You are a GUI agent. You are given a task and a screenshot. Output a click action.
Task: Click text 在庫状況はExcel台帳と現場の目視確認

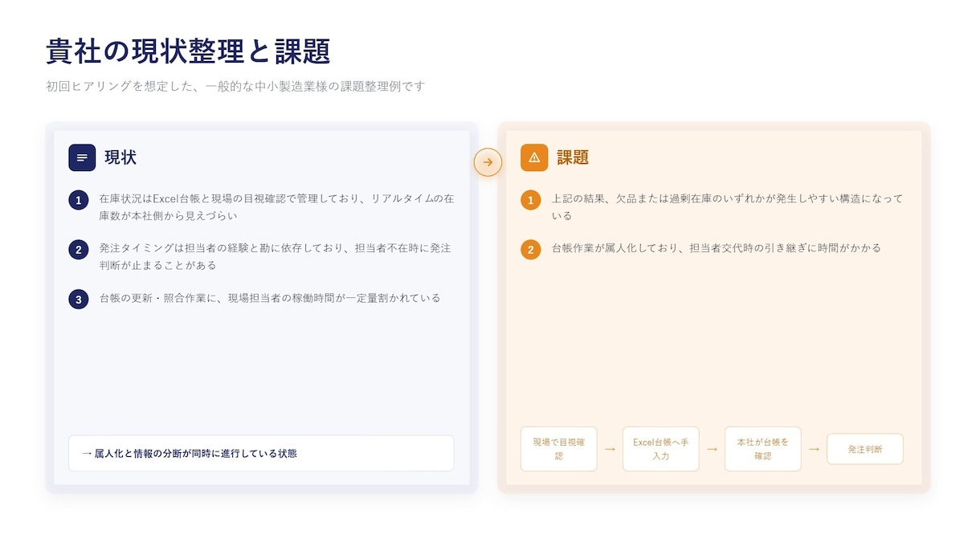tap(276, 206)
